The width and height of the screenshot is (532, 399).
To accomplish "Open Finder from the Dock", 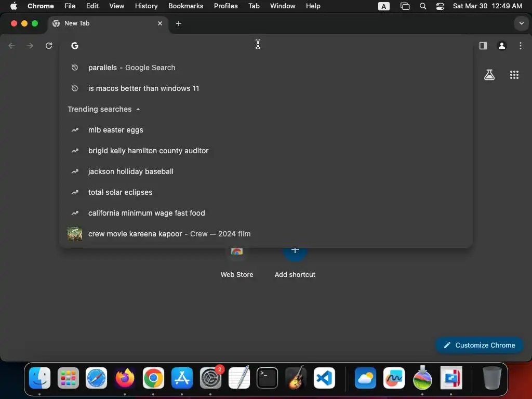I will coord(39,378).
